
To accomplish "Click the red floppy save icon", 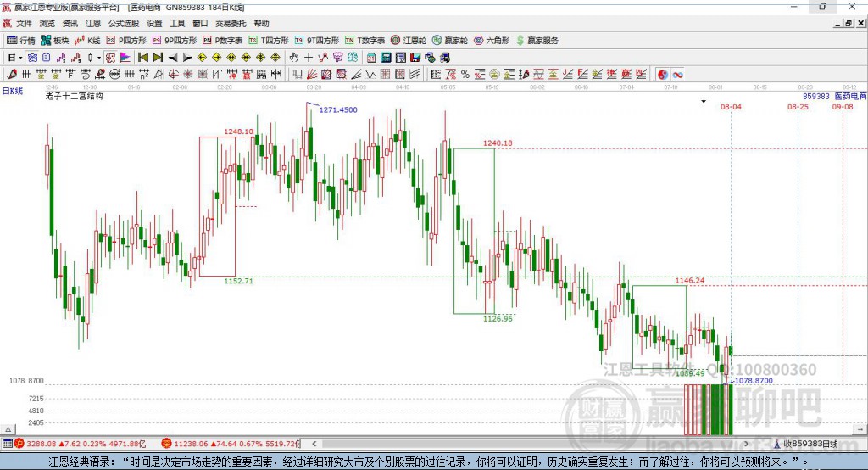I will [415, 58].
